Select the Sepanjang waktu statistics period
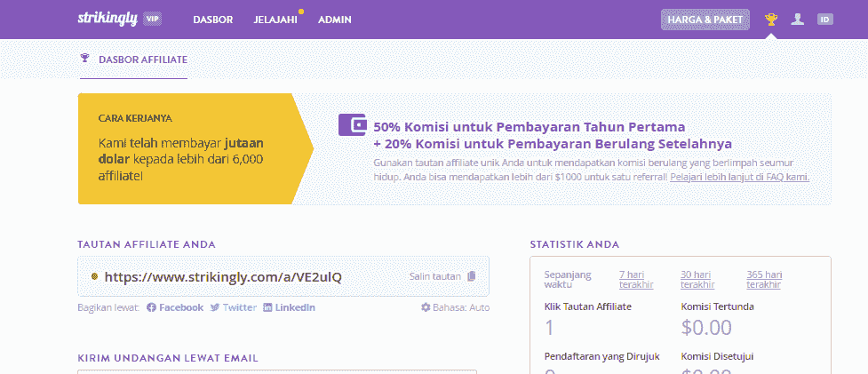This screenshot has width=868, height=374. click(x=568, y=280)
